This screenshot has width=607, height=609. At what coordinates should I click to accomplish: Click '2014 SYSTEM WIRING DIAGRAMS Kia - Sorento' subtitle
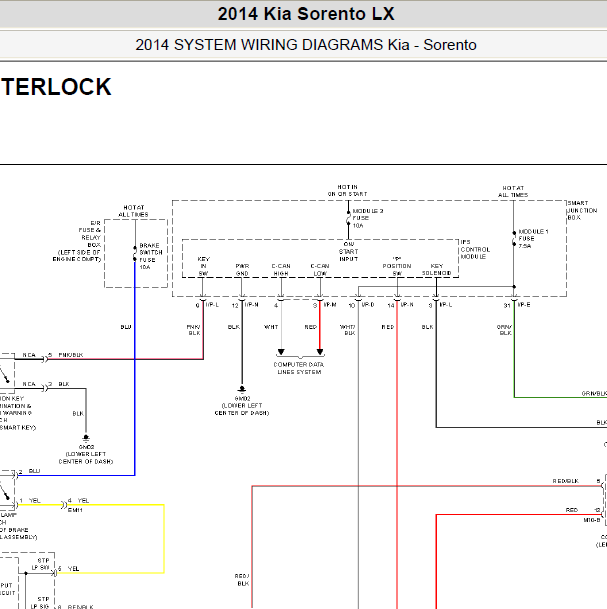[306, 45]
